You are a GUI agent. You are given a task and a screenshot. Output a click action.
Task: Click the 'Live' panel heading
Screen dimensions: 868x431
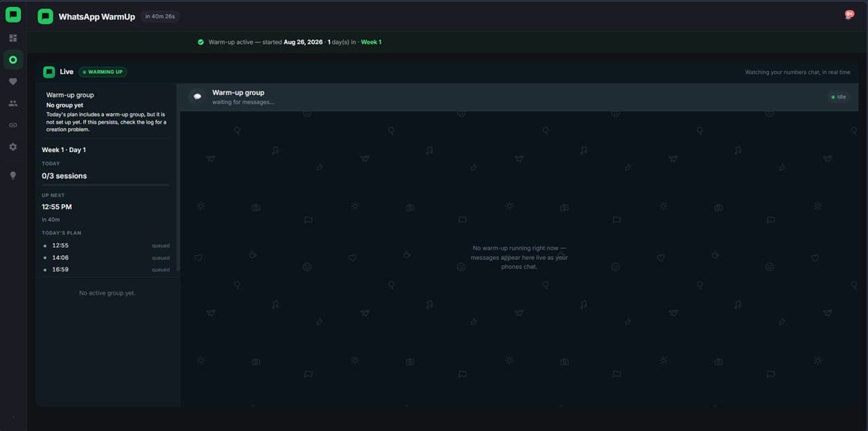point(66,72)
